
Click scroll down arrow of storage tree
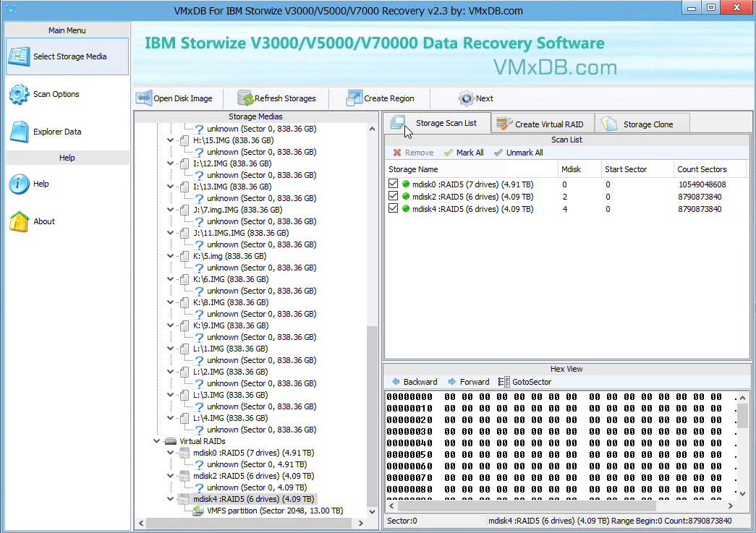372,512
